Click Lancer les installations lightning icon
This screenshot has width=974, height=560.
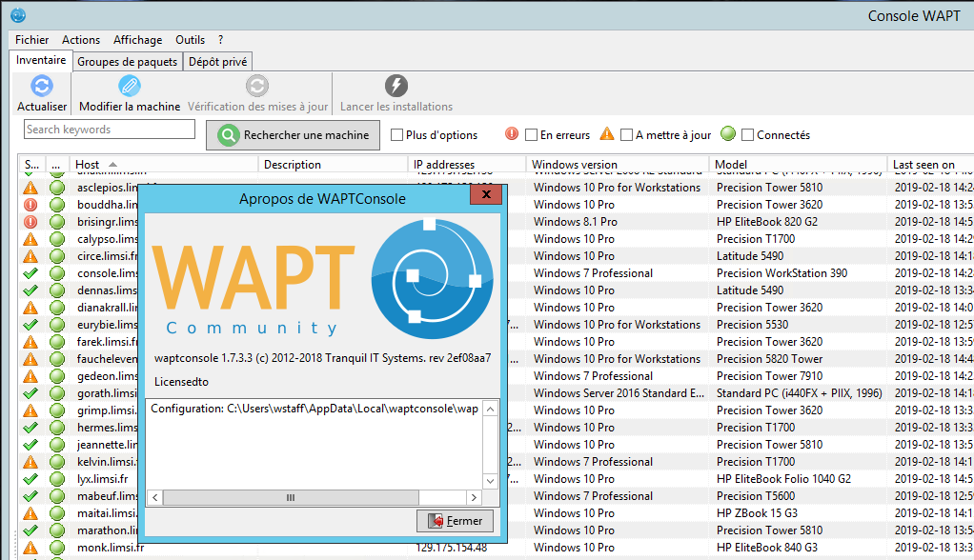pyautogui.click(x=396, y=86)
